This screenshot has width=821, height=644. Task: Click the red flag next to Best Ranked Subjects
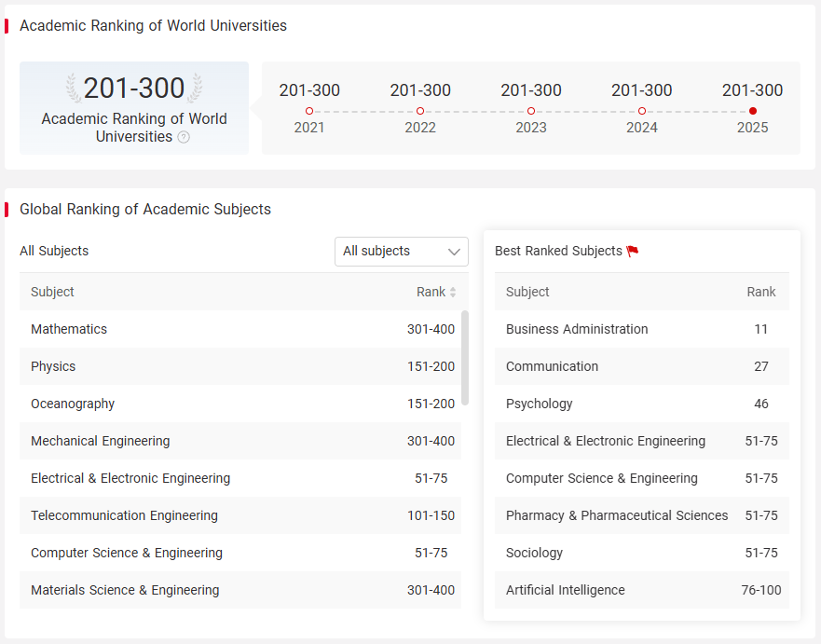633,252
